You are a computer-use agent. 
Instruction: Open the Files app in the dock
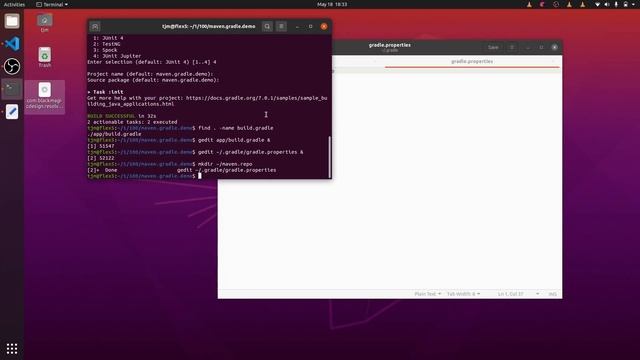click(x=12, y=21)
